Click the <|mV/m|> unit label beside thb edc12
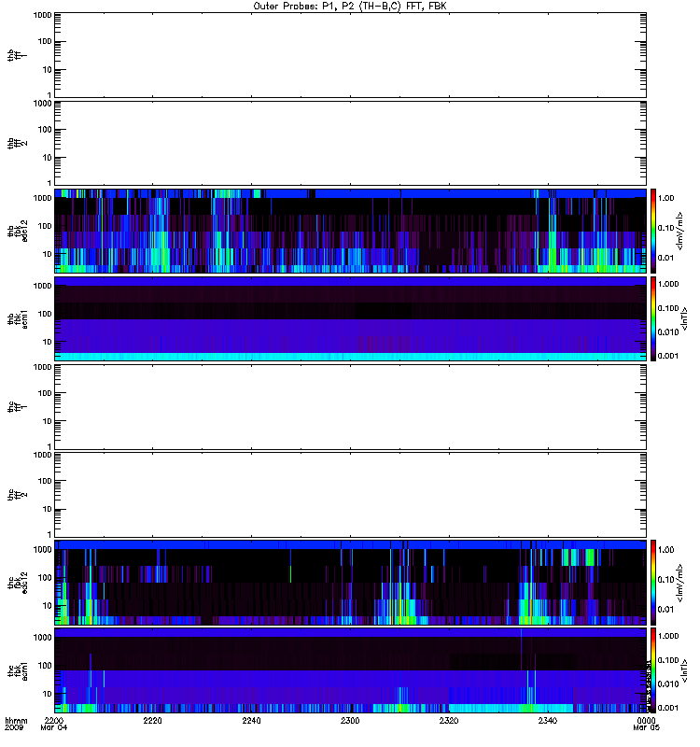The height and width of the screenshot is (747, 700). [x=679, y=231]
